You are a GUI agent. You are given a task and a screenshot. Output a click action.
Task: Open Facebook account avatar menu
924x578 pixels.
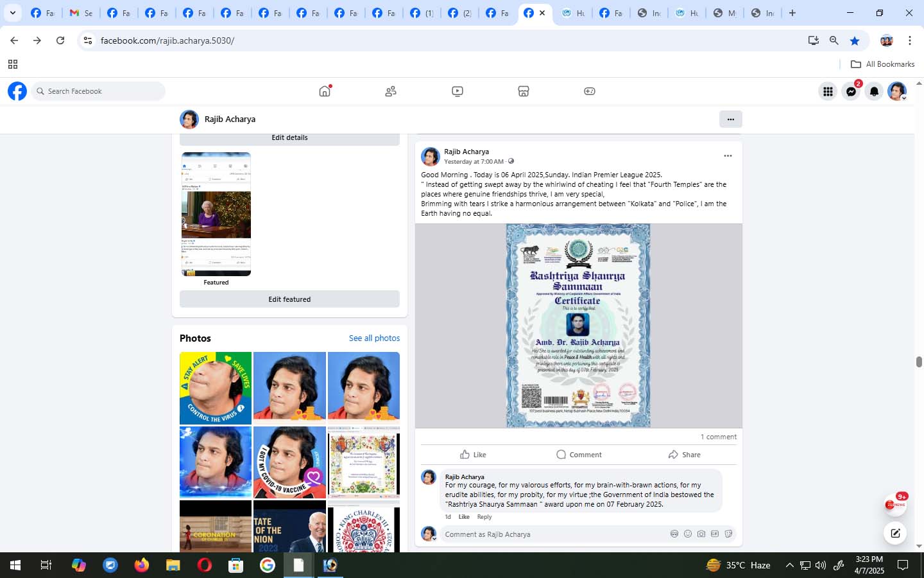click(897, 91)
